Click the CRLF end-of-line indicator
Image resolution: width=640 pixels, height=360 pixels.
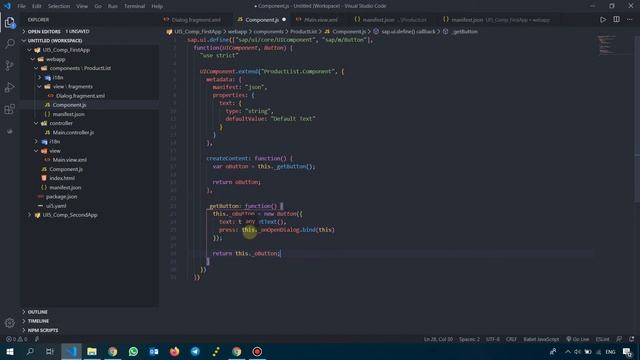(x=511, y=339)
